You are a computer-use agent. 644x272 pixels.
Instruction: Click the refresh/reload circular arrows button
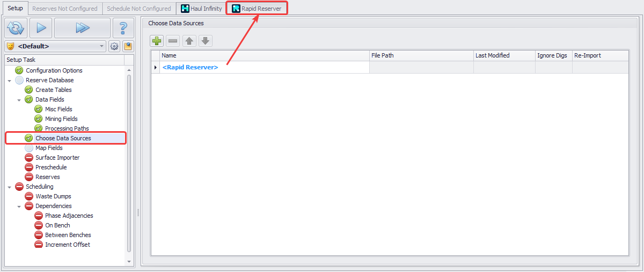(16, 28)
